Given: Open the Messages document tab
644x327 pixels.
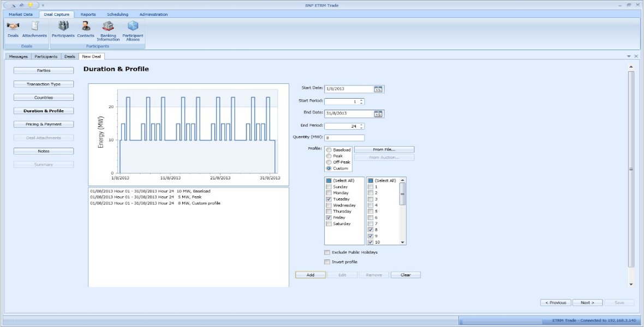Looking at the screenshot, I should click(x=18, y=56).
